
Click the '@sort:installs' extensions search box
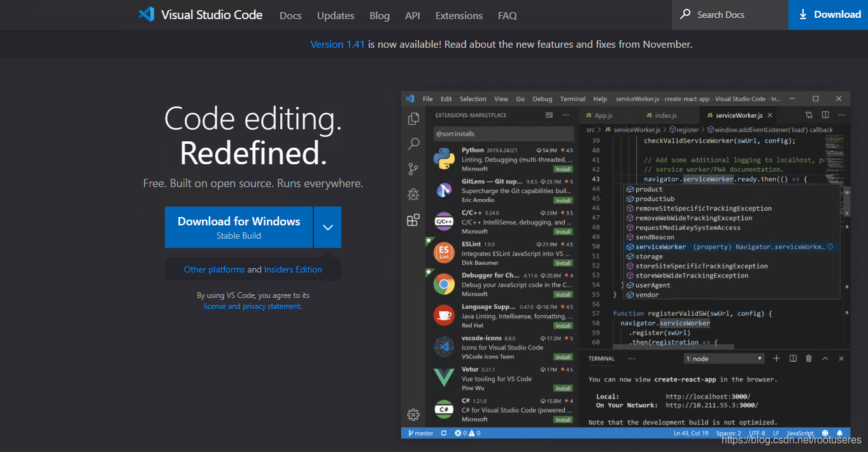[x=504, y=134]
